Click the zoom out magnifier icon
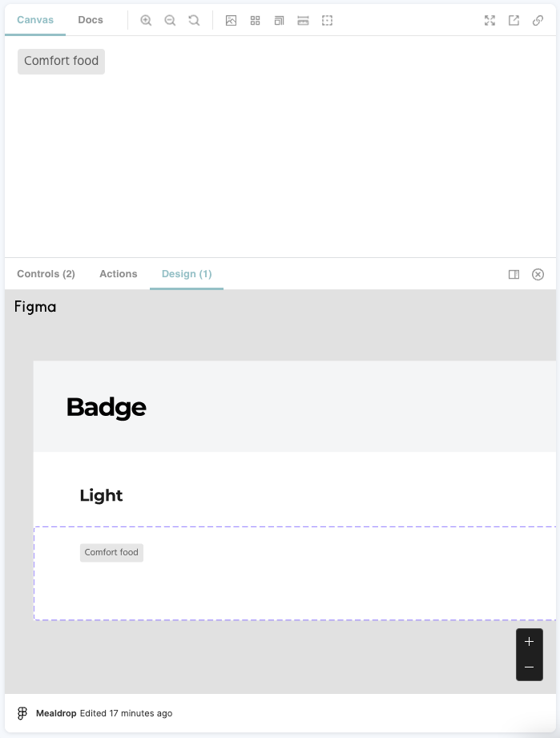The width and height of the screenshot is (560, 738). (x=170, y=20)
